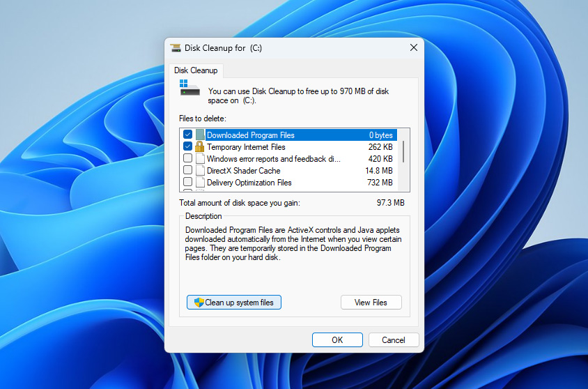Close the Disk Cleanup window
Viewport: 588px width, 389px height.
(x=414, y=47)
